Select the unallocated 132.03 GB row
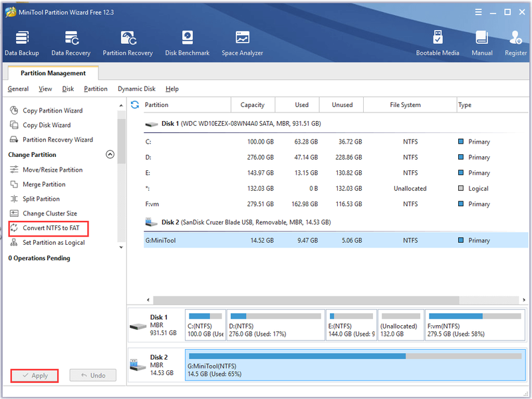This screenshot has height=399, width=532. (336, 189)
